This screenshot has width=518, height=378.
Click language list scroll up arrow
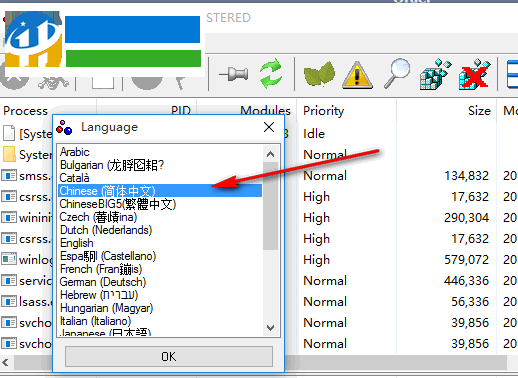pyautogui.click(x=270, y=154)
